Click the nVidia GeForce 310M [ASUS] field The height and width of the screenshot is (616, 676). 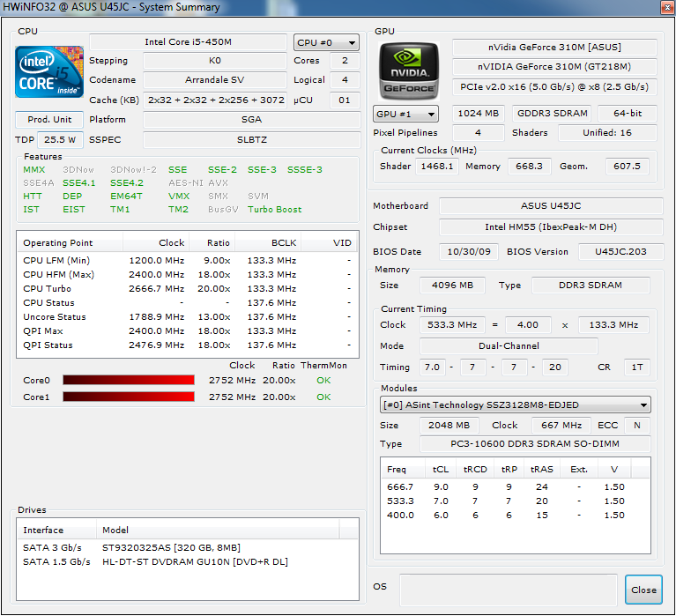pyautogui.click(x=554, y=47)
